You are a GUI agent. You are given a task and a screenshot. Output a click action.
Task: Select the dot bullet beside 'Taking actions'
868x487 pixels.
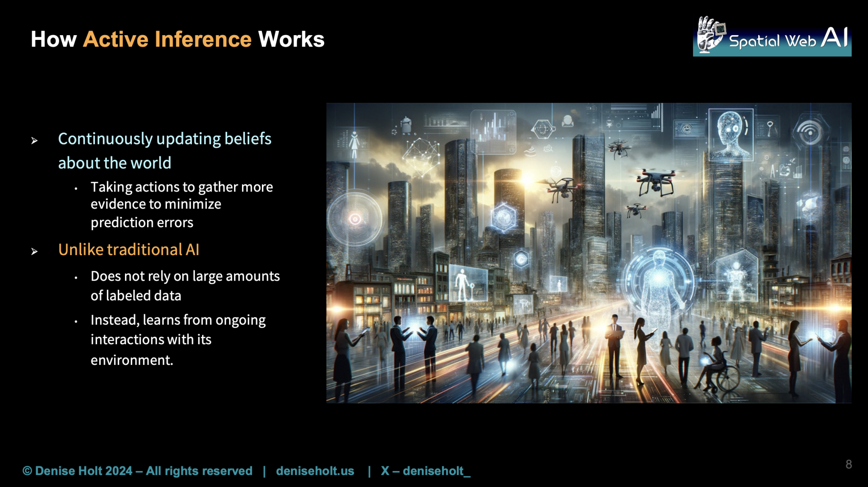tap(77, 188)
